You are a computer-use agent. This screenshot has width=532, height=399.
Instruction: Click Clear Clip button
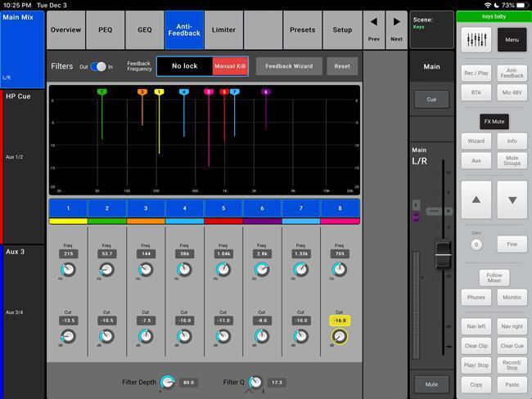coord(476,346)
